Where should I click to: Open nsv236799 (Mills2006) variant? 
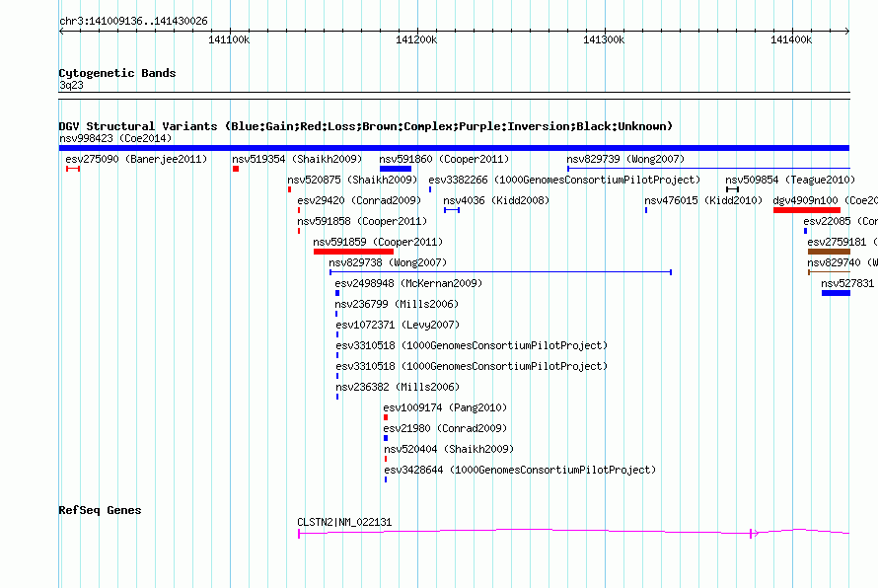[x=397, y=304]
